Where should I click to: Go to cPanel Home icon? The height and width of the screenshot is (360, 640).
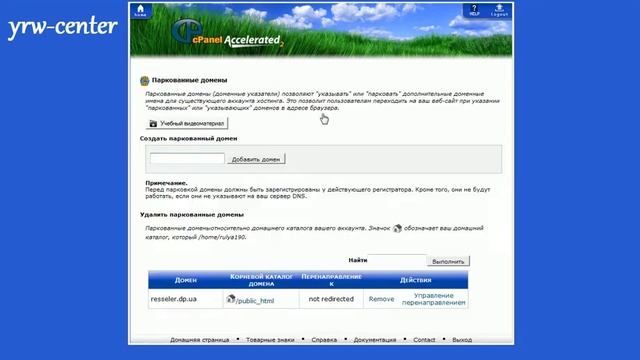click(140, 11)
